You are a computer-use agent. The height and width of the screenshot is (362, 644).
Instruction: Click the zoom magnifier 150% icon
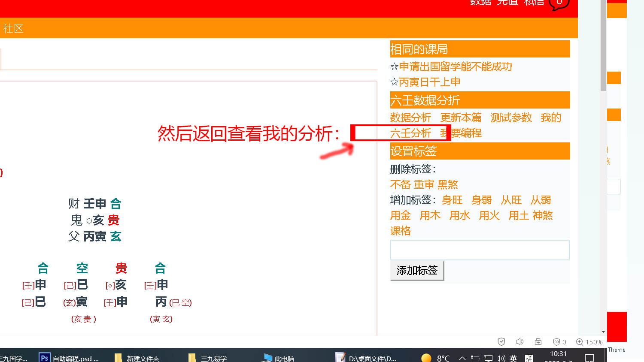coord(580,342)
